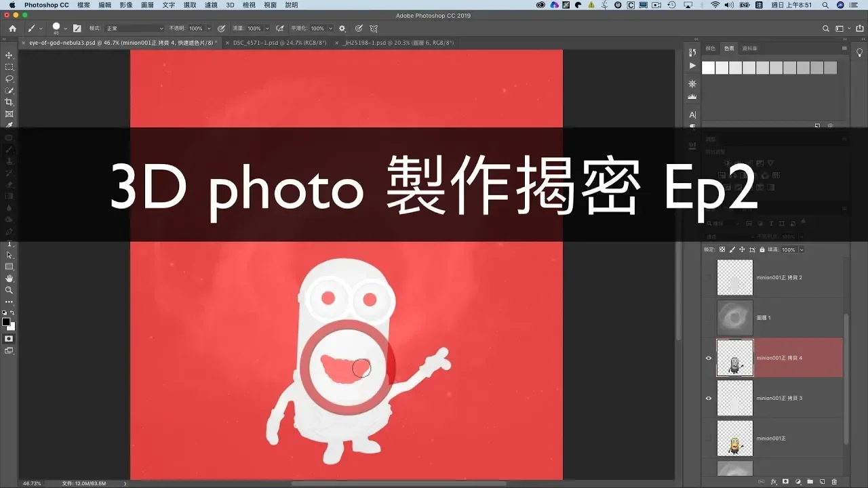Add a layer style with fx

[774, 481]
